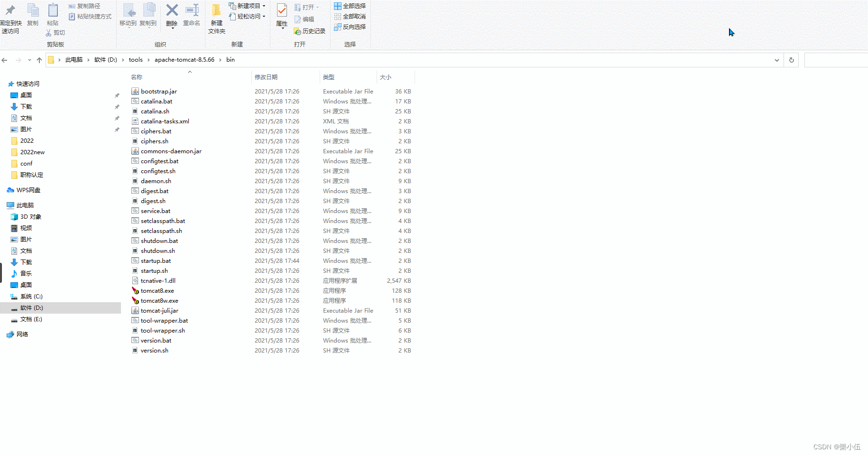Click the search input box
This screenshot has width=868, height=455.
click(x=836, y=60)
